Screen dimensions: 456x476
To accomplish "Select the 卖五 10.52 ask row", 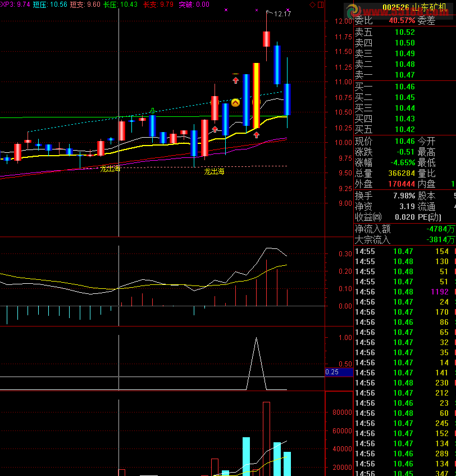I will point(405,32).
